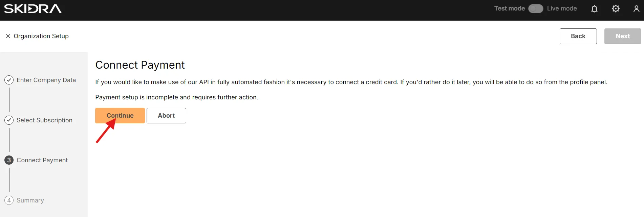Click the step 4 Summary circle icon
644x217 pixels.
(9, 200)
